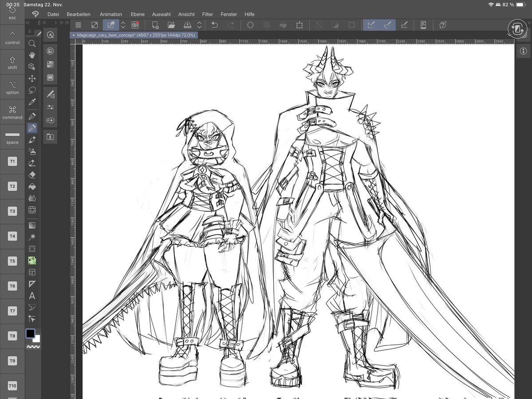This screenshot has width=532, height=399.
Task: Toggle the highlighted touch-gesture setting icon
Action: coord(110,25)
